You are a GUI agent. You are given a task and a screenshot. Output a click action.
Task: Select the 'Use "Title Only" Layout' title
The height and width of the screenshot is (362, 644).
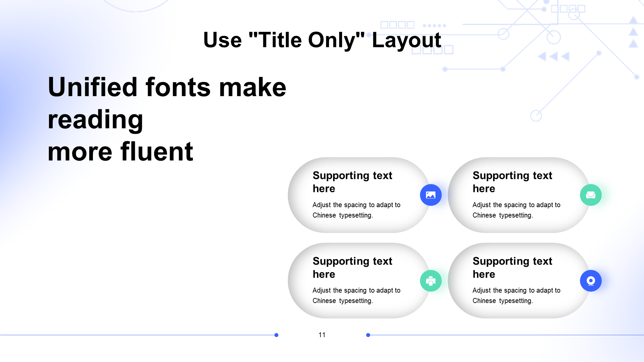coord(322,40)
